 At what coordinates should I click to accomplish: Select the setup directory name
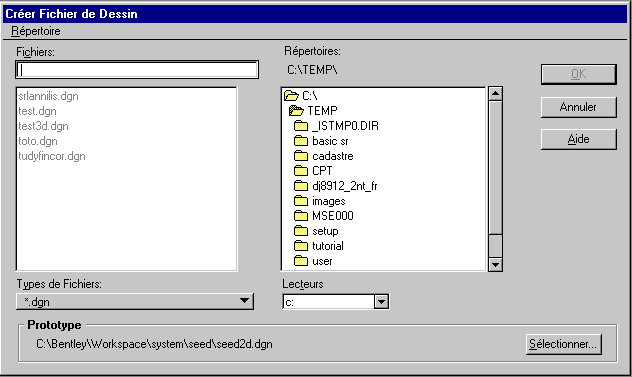point(325,231)
